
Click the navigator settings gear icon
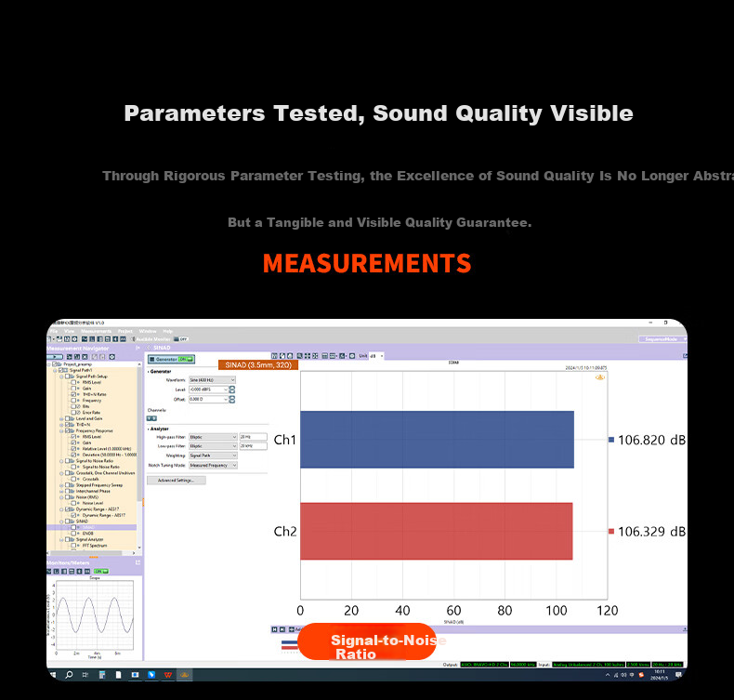click(111, 357)
